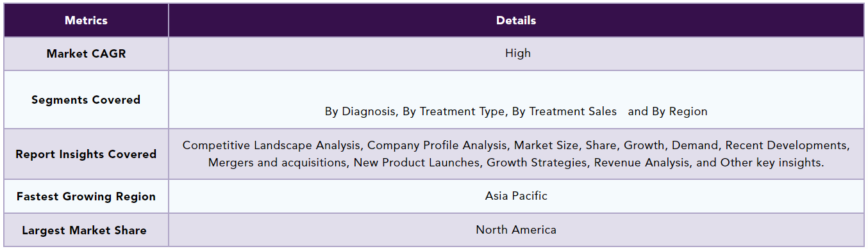
Task: Click the North America cell
Action: pos(516,230)
